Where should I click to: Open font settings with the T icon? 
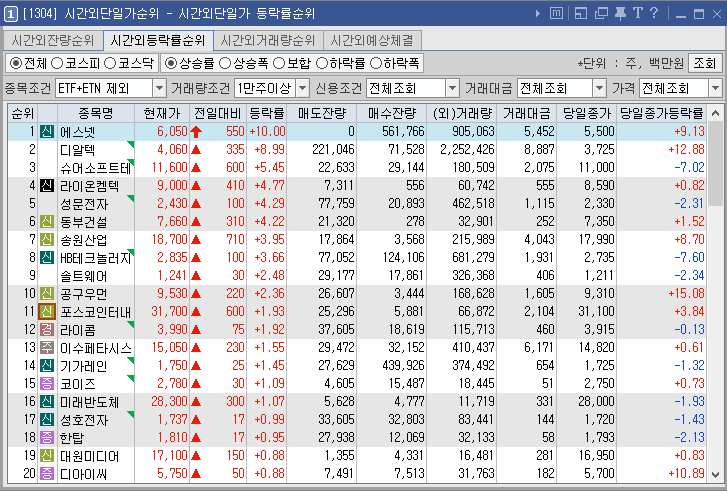(638, 13)
